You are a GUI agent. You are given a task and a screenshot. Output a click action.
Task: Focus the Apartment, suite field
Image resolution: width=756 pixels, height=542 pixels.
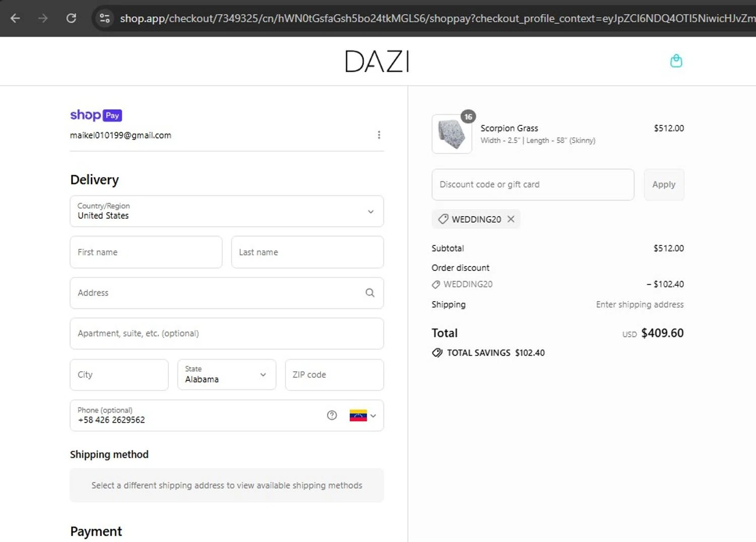[227, 333]
